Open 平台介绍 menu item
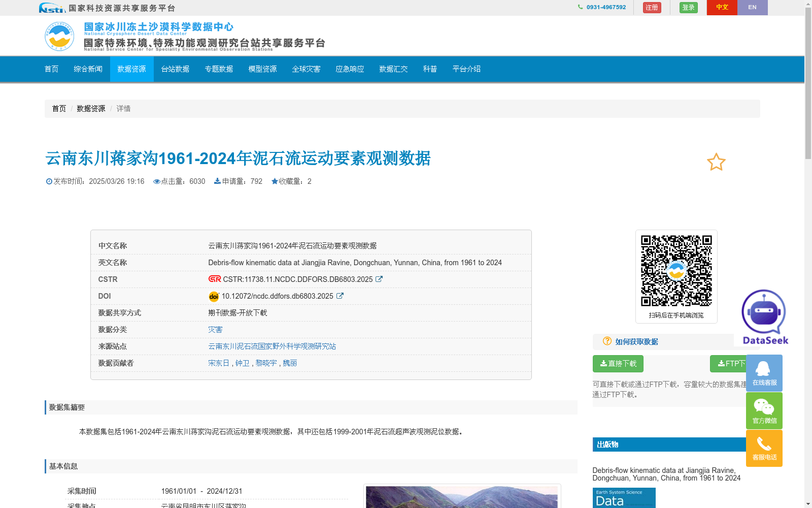The height and width of the screenshot is (508, 812). pyautogui.click(x=467, y=69)
